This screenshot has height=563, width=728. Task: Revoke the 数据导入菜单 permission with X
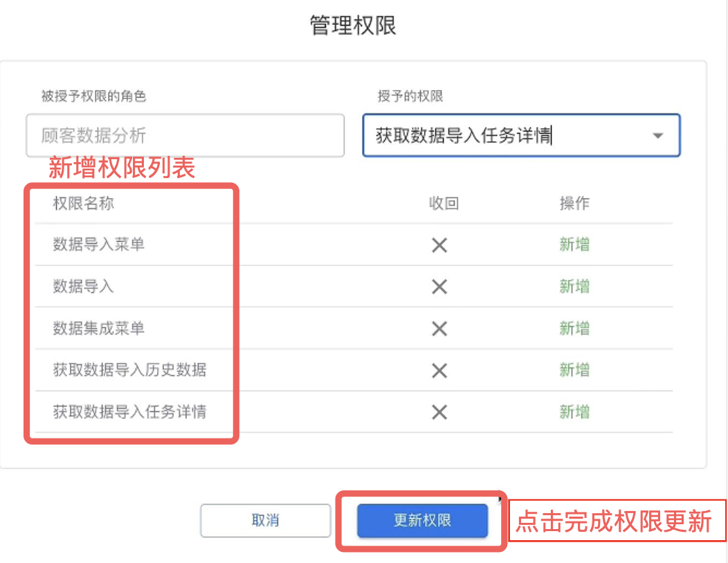(x=439, y=245)
